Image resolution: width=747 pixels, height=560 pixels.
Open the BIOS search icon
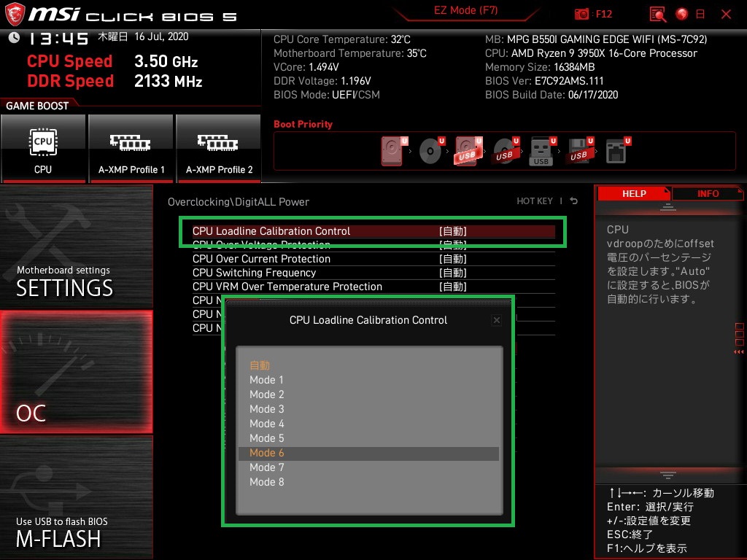pyautogui.click(x=658, y=15)
